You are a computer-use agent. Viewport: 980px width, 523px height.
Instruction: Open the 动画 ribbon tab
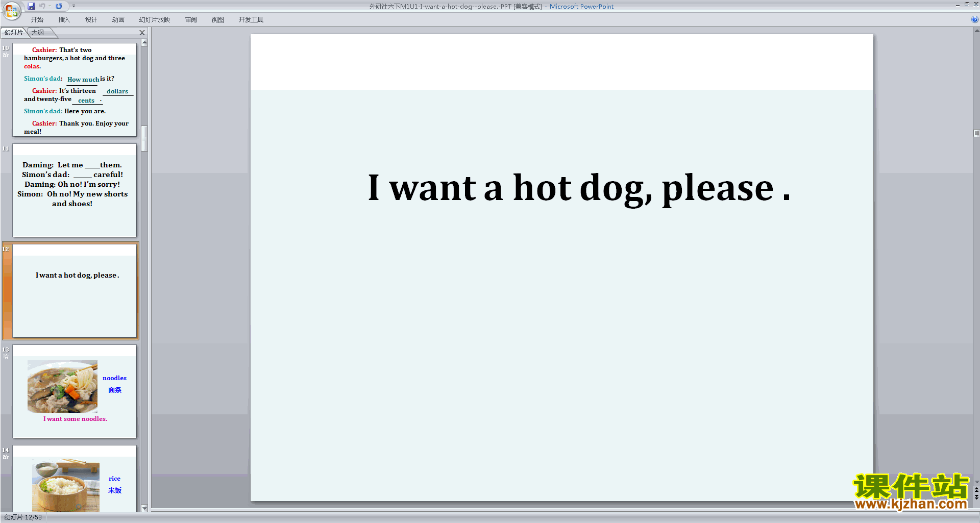(x=118, y=20)
